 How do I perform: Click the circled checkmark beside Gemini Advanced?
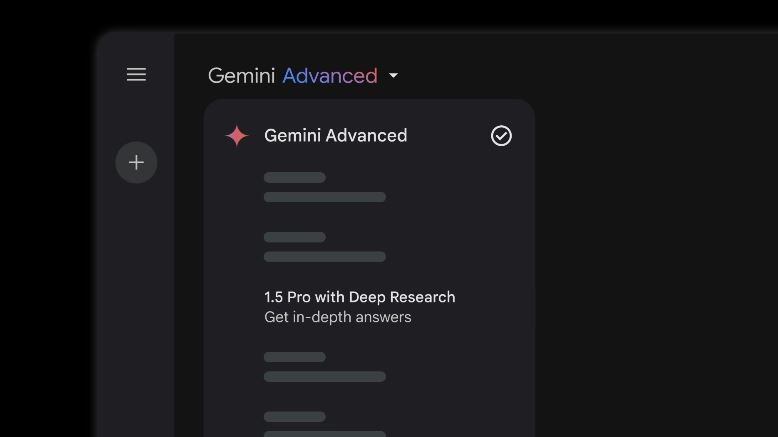click(x=501, y=136)
